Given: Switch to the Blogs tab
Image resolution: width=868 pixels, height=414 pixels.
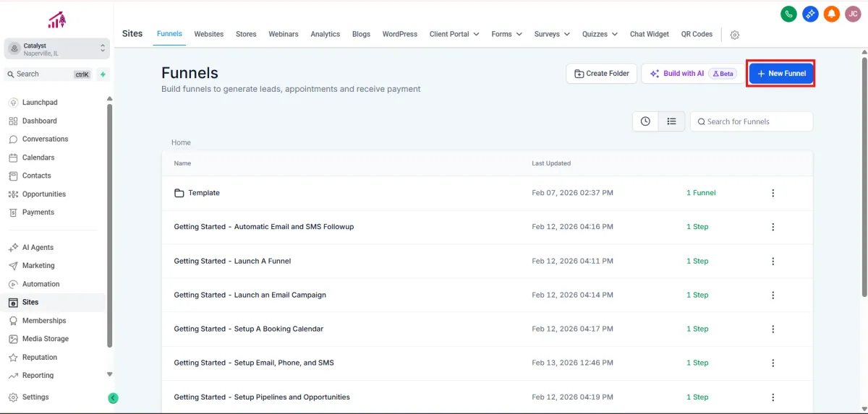Looking at the screenshot, I should click(x=361, y=34).
